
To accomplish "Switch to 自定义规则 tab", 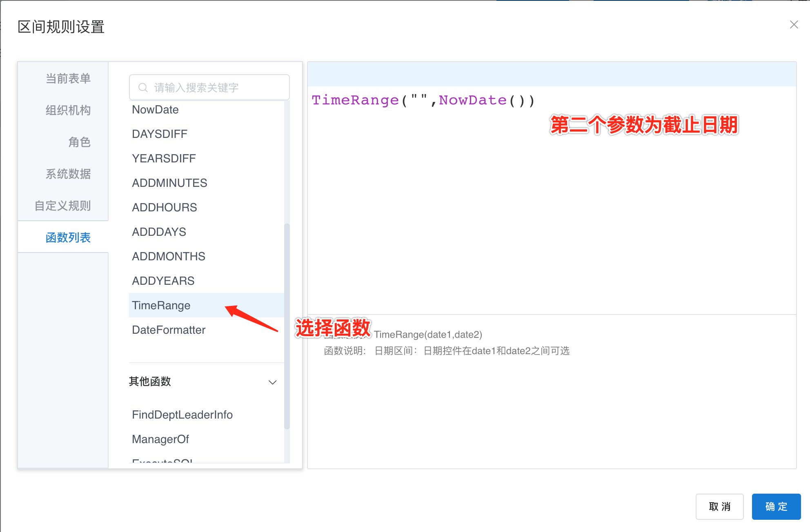I will pos(62,206).
